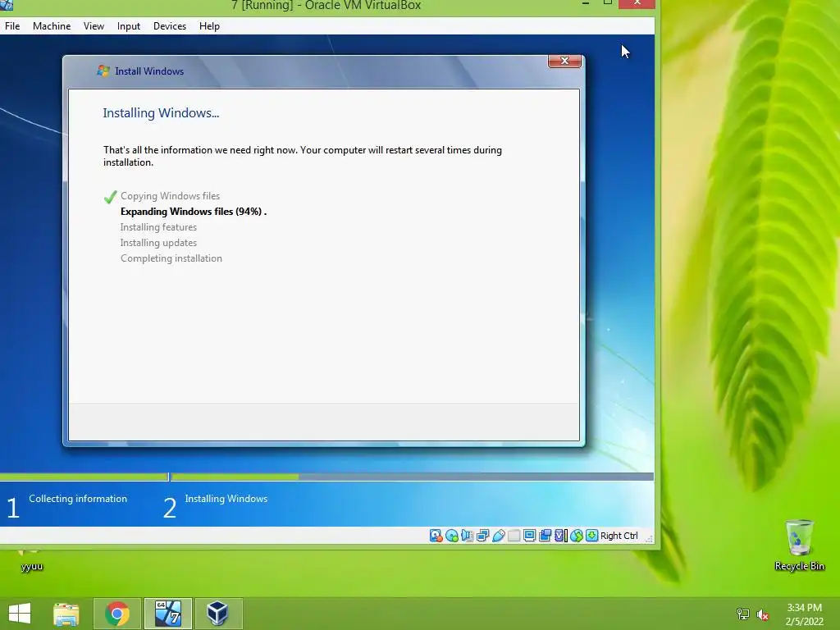The height and width of the screenshot is (630, 840).
Task: Open the View menu
Action: pyautogui.click(x=94, y=25)
